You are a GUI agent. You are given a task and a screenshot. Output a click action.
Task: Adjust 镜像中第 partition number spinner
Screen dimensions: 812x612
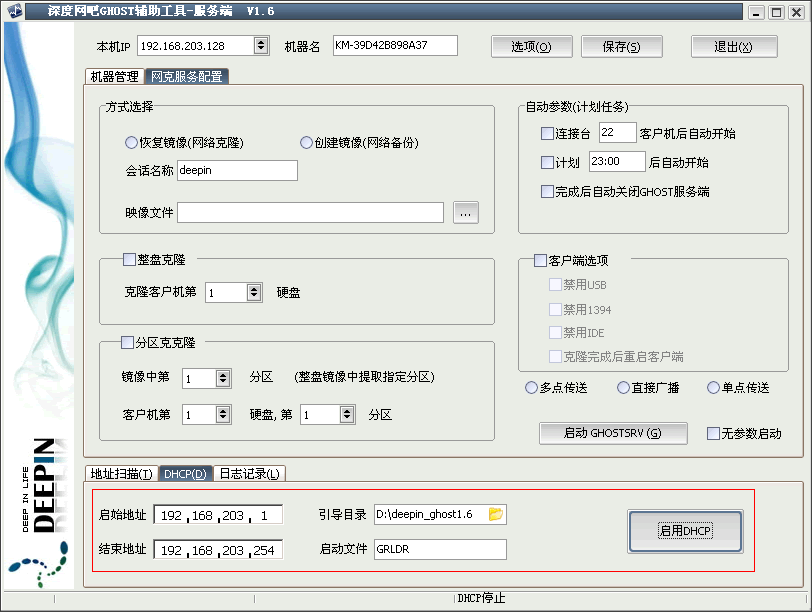pos(223,378)
